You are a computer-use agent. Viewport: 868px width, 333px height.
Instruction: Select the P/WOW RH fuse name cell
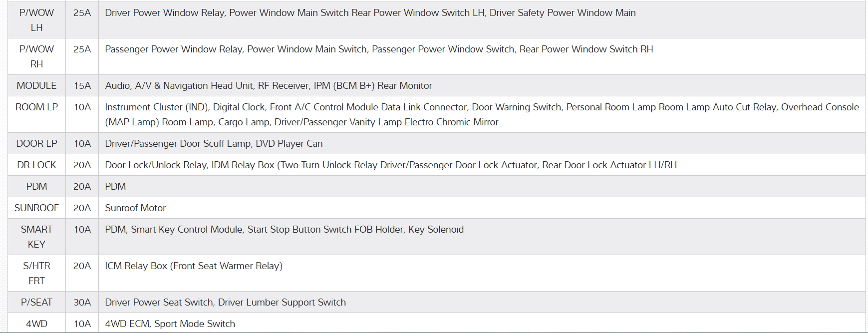pyautogui.click(x=36, y=56)
